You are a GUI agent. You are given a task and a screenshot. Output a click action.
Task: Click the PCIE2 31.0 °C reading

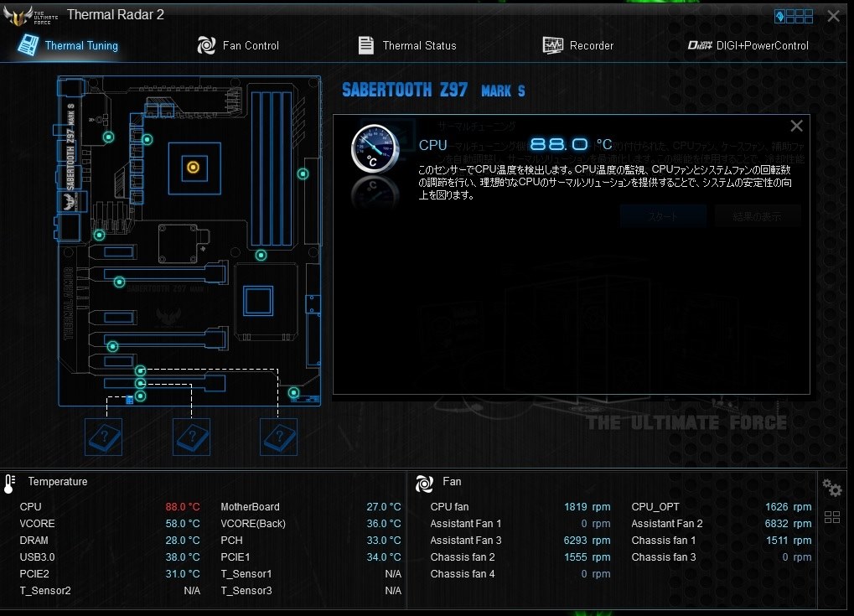[x=183, y=573]
